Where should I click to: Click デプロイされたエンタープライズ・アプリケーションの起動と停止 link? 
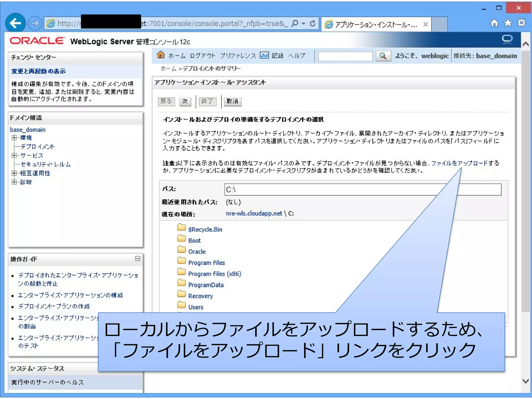[x=78, y=279]
